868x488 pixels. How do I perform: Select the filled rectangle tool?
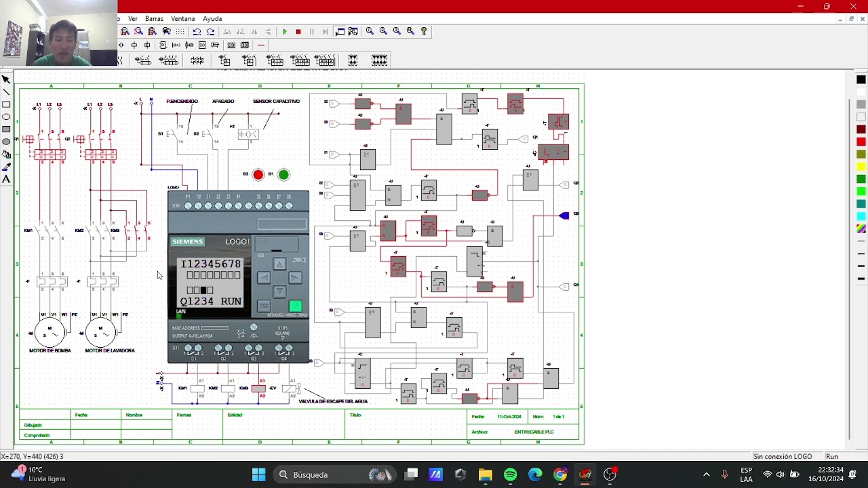(6, 129)
